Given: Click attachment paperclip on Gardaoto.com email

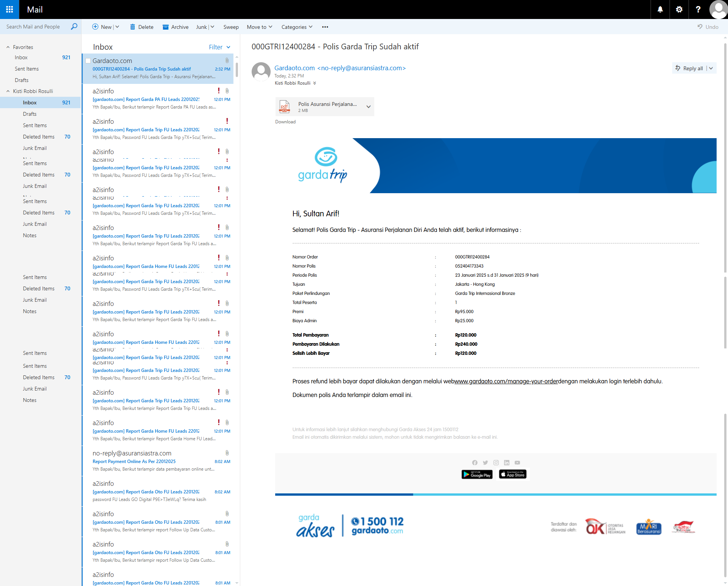Looking at the screenshot, I should [x=227, y=60].
